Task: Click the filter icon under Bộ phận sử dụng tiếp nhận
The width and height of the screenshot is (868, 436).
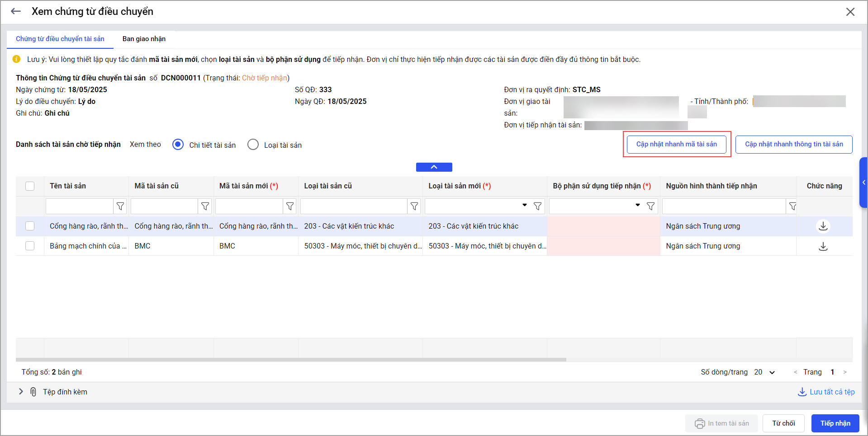Action: (x=651, y=206)
